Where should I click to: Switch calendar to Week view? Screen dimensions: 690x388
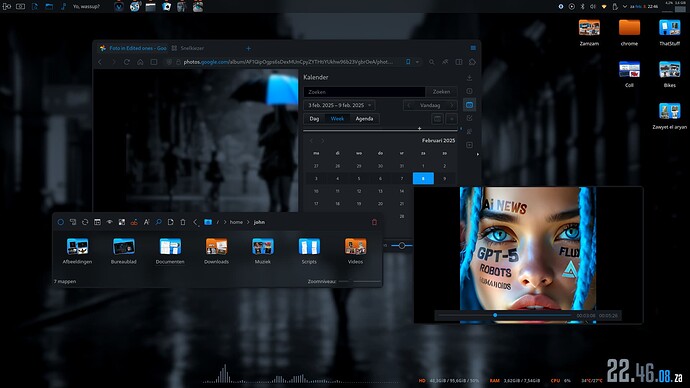click(338, 119)
